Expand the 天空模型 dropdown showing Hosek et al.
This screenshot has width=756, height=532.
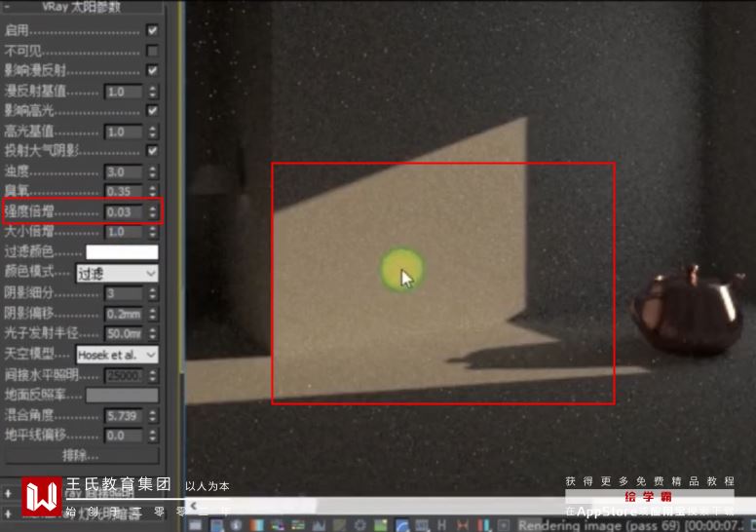click(131, 355)
